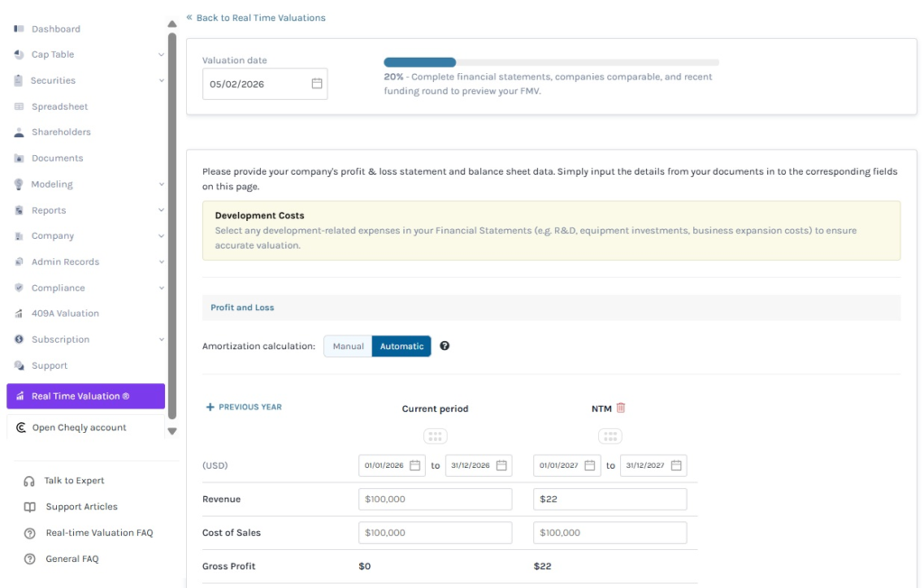
Task: Click the sidebar scrollbar thumb
Action: coord(172,225)
